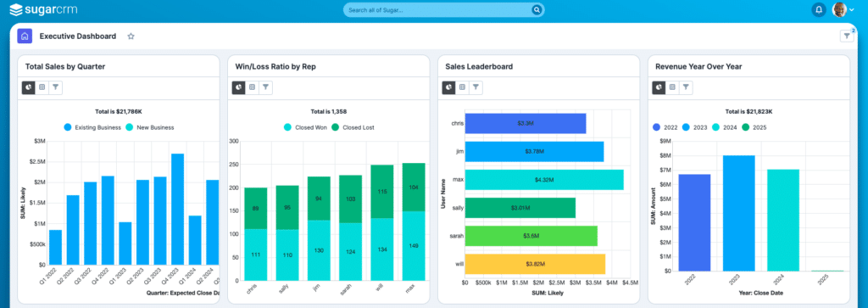Show chart view in Revenue Year Over Year
The height and width of the screenshot is (308, 868).
pos(659,87)
